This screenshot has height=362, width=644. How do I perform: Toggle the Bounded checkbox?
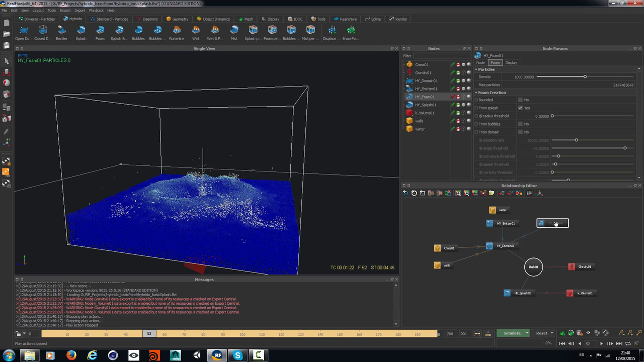pyautogui.click(x=520, y=100)
